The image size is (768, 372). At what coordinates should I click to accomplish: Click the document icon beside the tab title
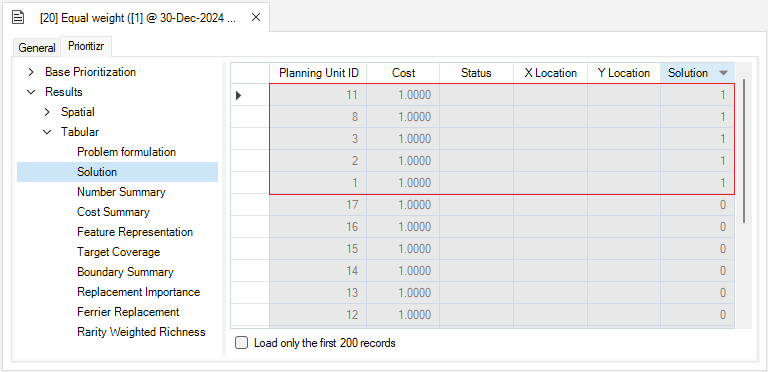click(18, 18)
